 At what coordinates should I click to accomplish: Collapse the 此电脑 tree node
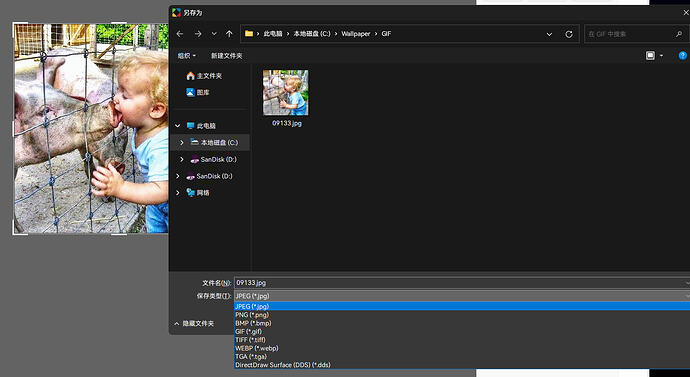click(x=178, y=126)
